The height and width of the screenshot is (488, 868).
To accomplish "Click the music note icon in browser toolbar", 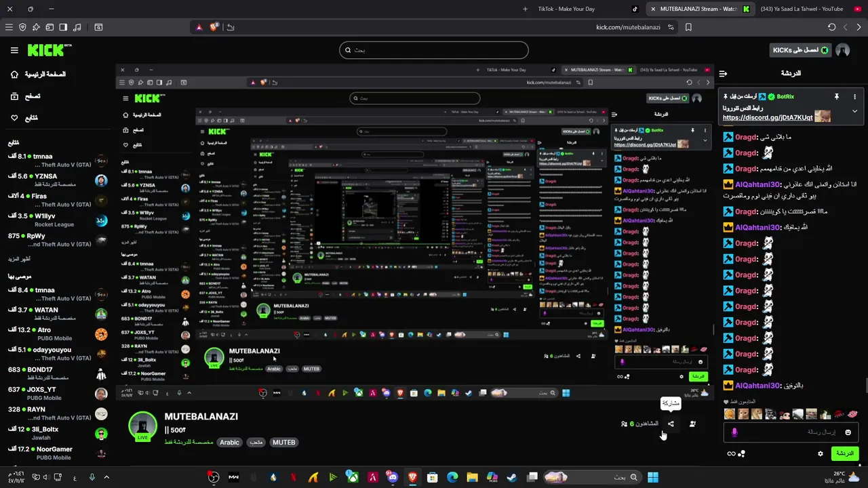I will 77,27.
